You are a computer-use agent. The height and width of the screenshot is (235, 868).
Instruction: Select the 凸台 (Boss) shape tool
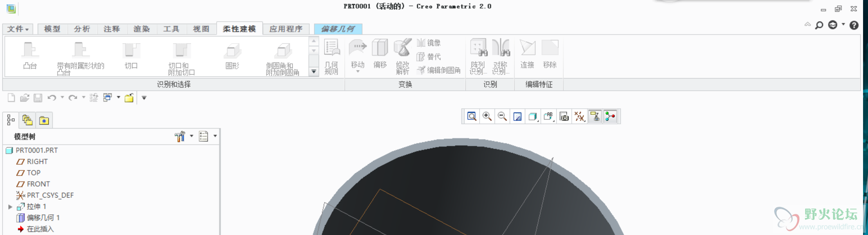[30, 55]
